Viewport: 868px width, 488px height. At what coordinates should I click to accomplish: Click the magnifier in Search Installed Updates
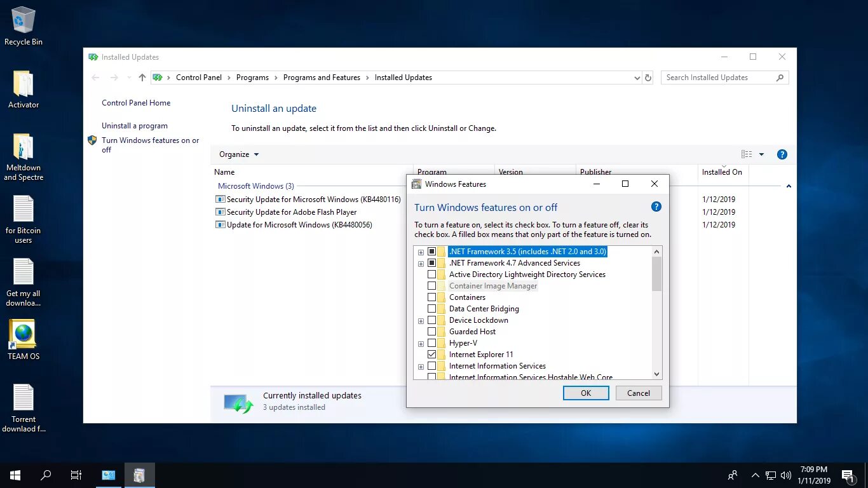780,78
